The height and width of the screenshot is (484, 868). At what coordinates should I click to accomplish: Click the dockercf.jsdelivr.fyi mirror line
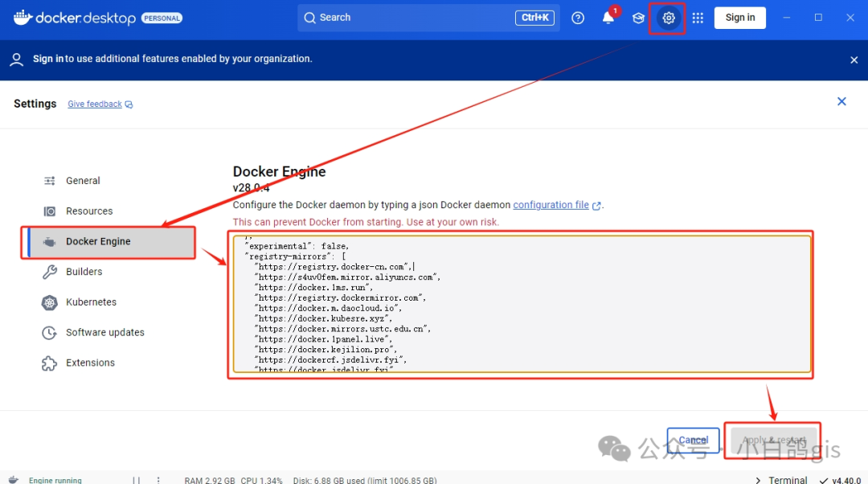330,360
